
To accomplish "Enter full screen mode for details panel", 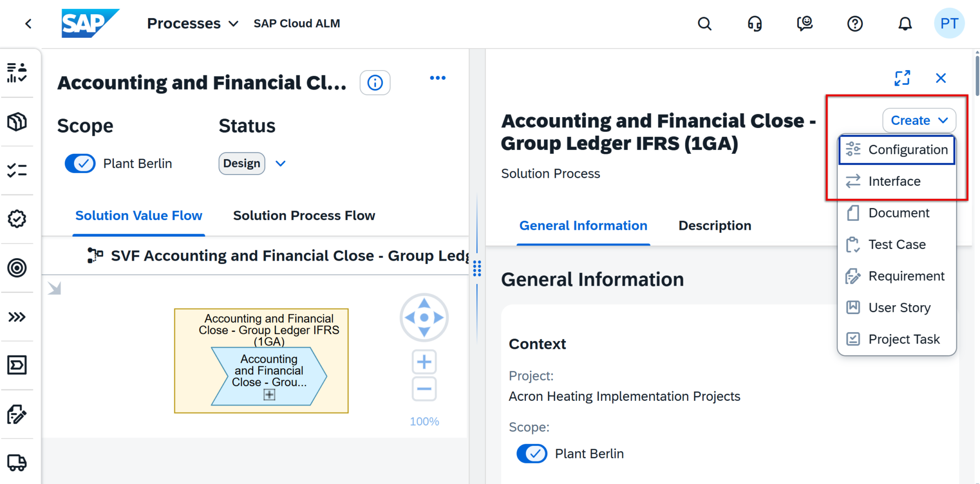I will pos(902,78).
